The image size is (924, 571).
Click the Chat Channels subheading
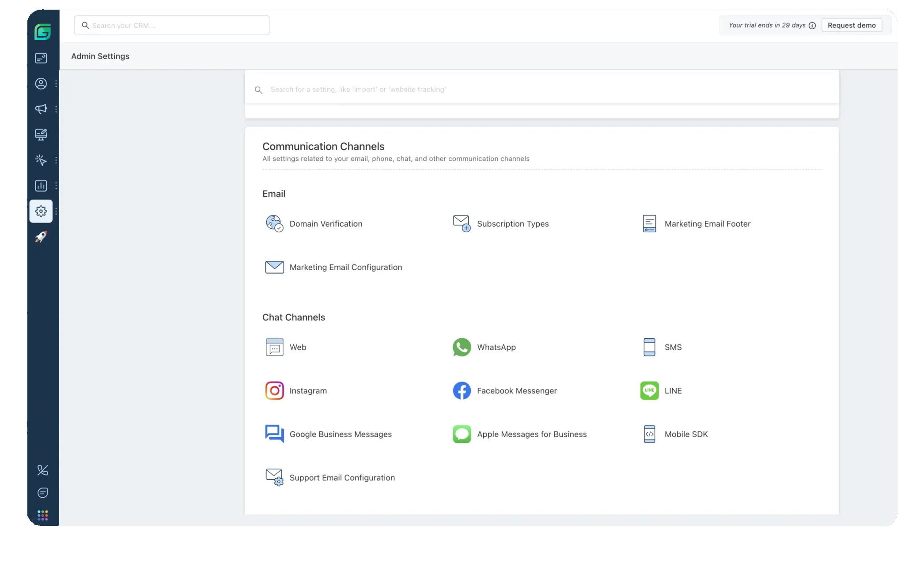coord(294,317)
